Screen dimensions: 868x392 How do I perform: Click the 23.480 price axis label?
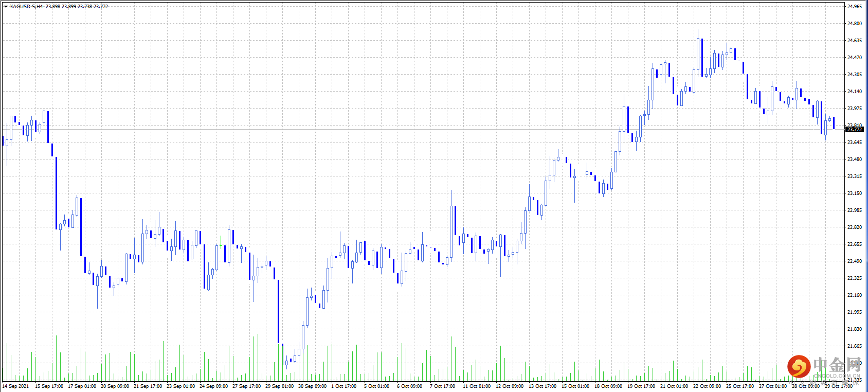tap(855, 159)
